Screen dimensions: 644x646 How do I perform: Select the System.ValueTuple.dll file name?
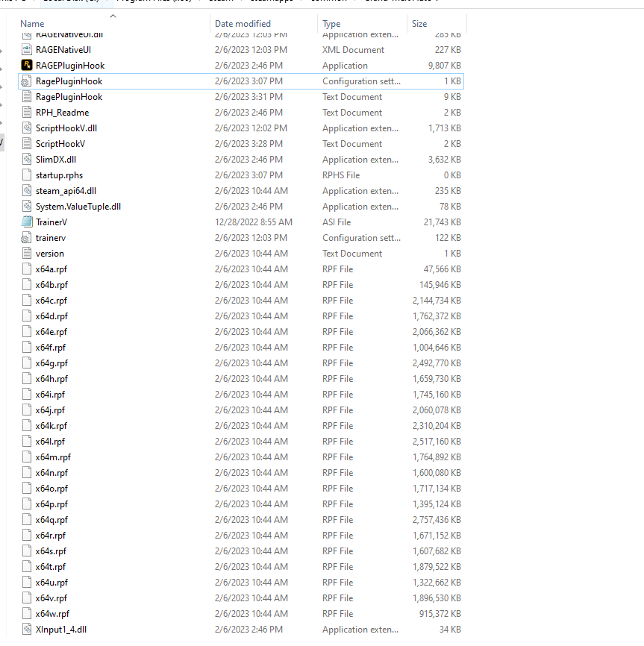tap(78, 207)
